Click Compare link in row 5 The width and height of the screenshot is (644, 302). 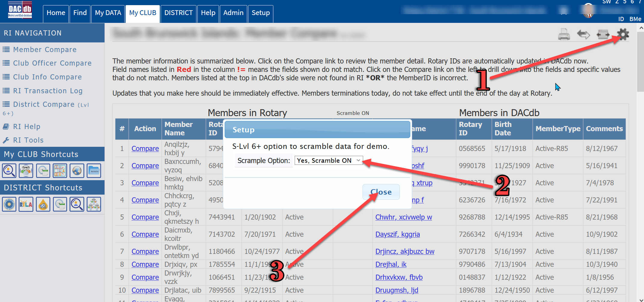coord(145,217)
